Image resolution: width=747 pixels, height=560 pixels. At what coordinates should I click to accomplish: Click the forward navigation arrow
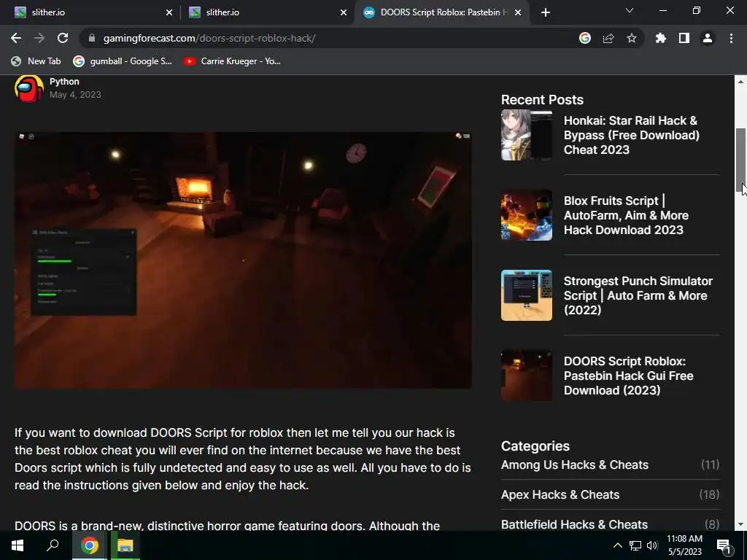pyautogui.click(x=39, y=38)
